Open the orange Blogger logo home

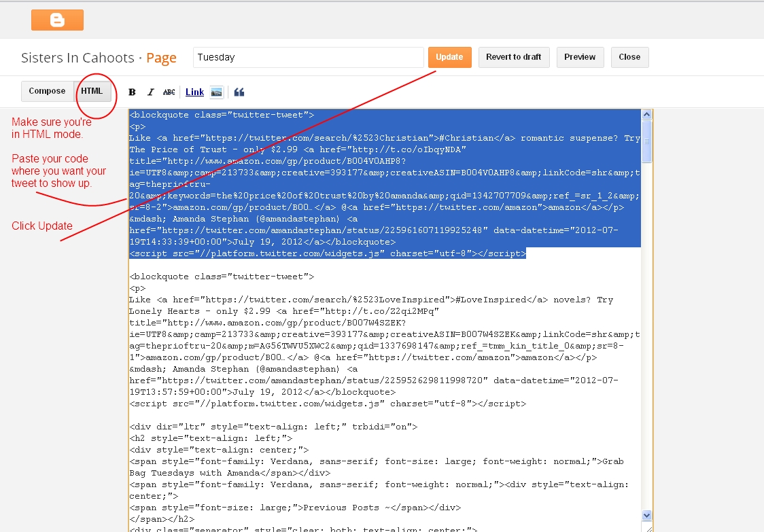coord(58,20)
